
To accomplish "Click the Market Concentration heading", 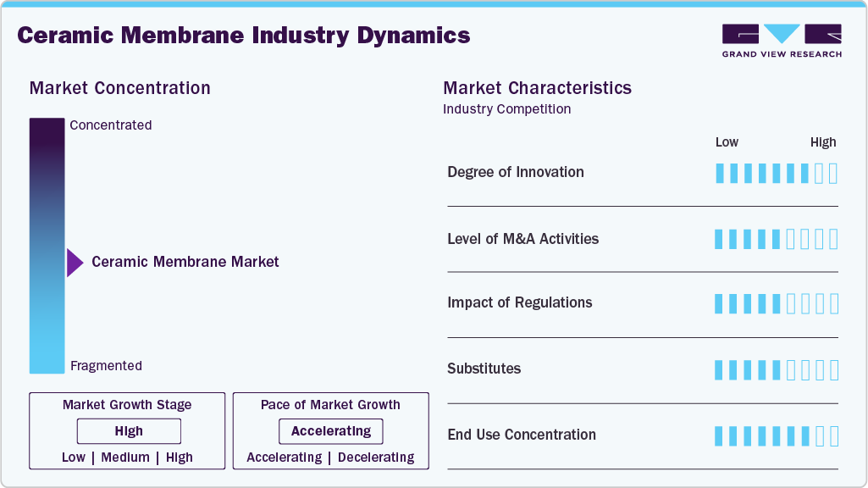I will 119,88.
